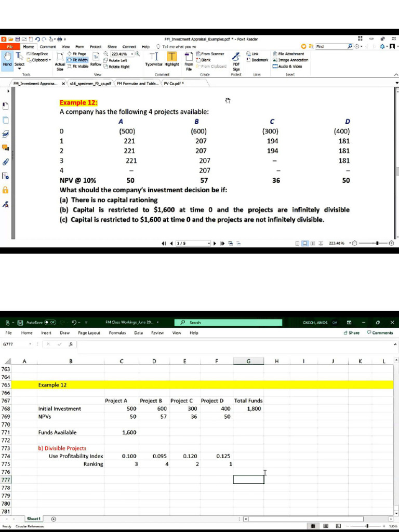Click the SnapShot tool
The width and height of the screenshot is (399, 532).
click(x=37, y=54)
